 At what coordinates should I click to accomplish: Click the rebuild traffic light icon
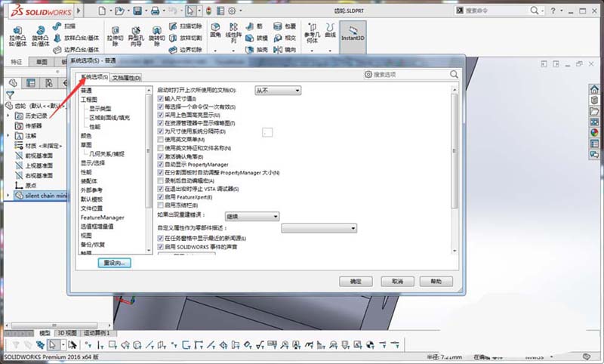point(208,11)
